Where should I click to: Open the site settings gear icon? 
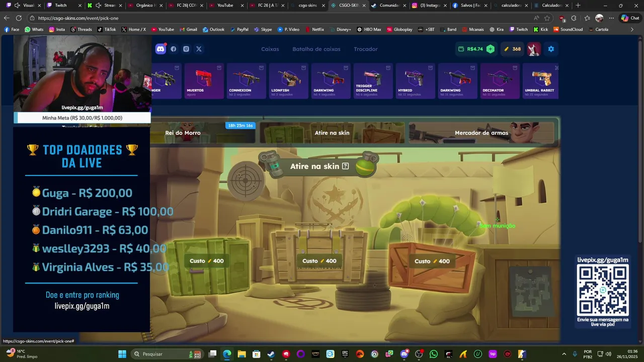[x=551, y=49]
